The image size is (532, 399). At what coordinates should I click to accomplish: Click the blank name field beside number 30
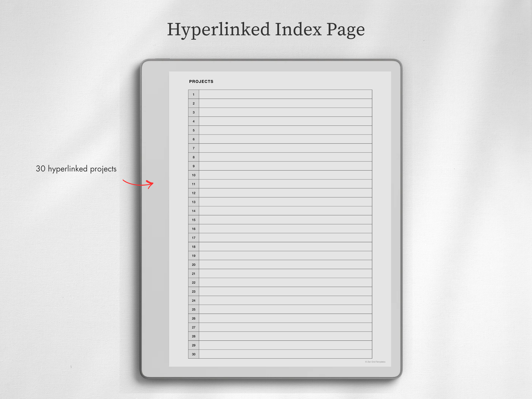tap(286, 354)
